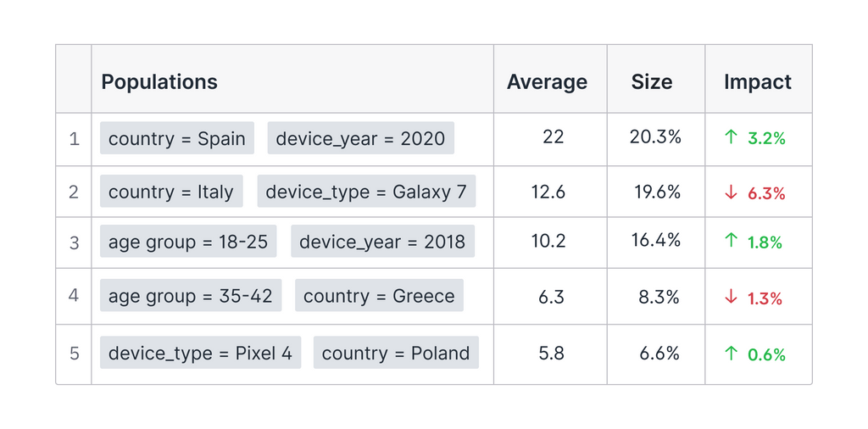Screen dimensions: 868x429
Task: Click the country = Poland chip
Action: 396,353
